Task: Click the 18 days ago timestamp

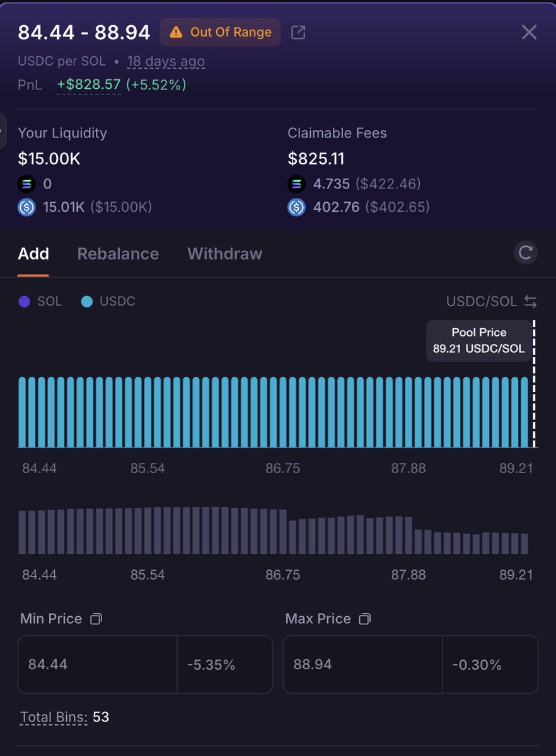Action: [x=166, y=62]
